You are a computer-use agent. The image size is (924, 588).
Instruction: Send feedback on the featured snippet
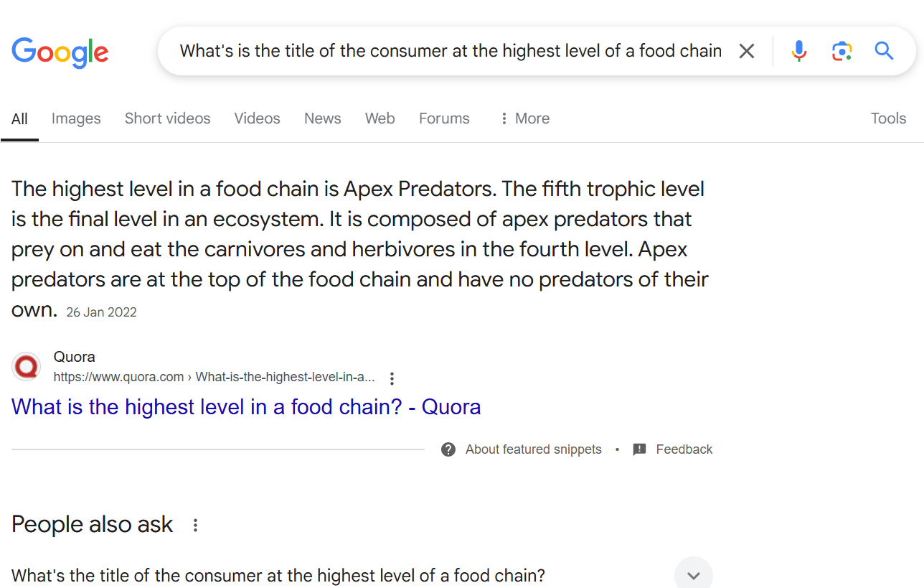pyautogui.click(x=684, y=449)
